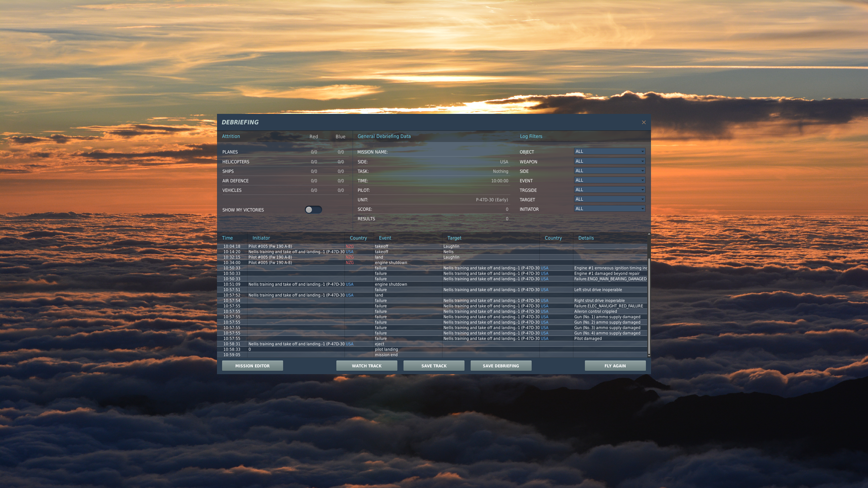Viewport: 868px width, 488px height.
Task: Open the TRGSIDE filter dropdown
Action: click(x=609, y=190)
